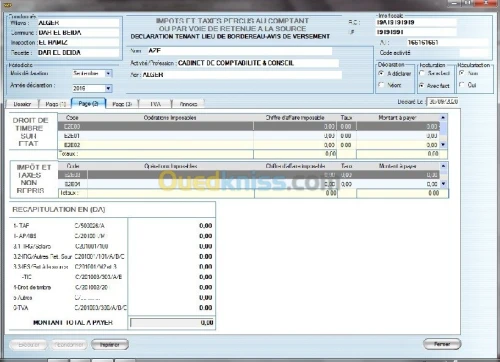Click the TIC recapitulation line
Screen dimensions: 500x362
click(x=113, y=277)
